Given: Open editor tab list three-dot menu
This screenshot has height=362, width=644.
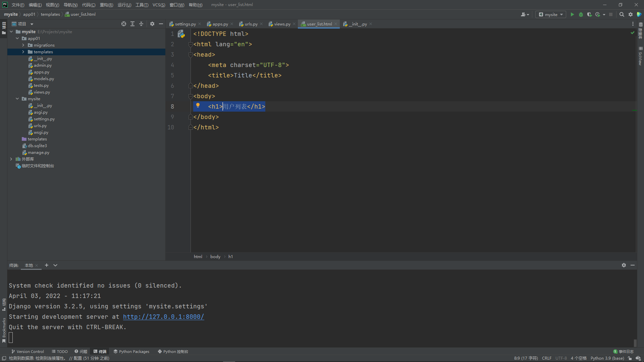Looking at the screenshot, I should [x=633, y=24].
